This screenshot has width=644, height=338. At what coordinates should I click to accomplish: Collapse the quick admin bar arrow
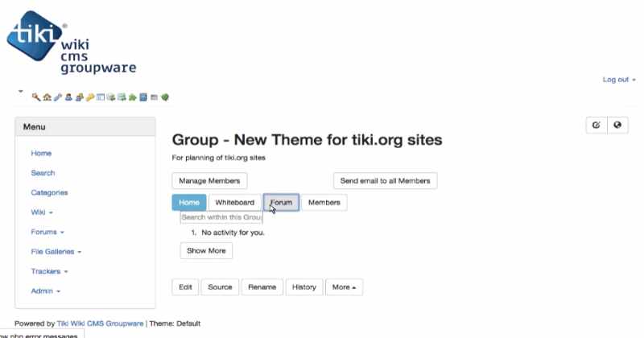(21, 91)
